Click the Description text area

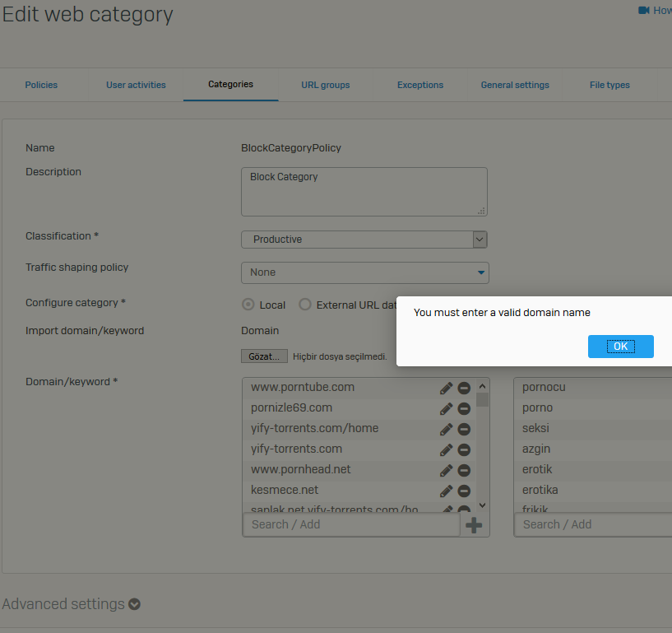click(364, 192)
